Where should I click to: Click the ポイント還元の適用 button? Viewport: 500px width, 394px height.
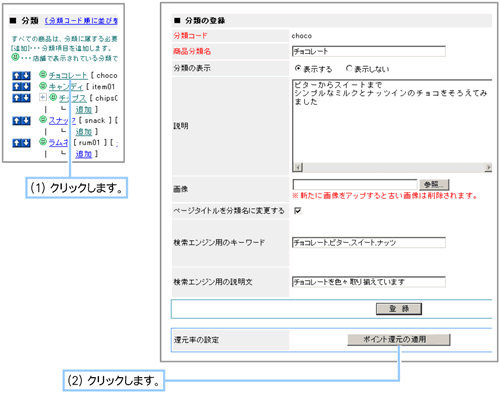point(399,340)
